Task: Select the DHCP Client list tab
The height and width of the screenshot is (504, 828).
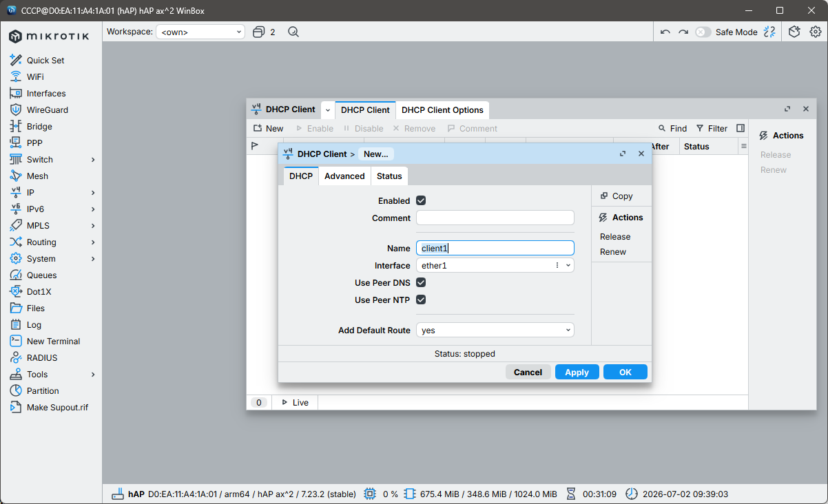Action: (365, 109)
